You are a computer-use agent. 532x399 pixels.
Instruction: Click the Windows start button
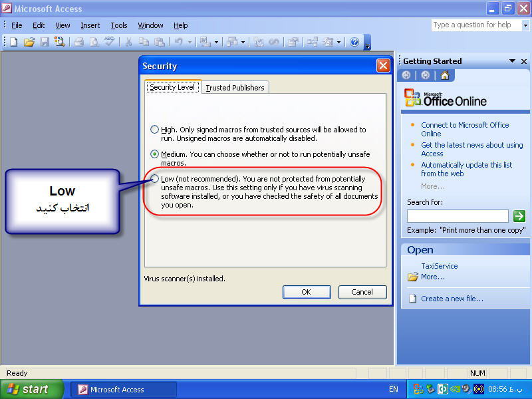[32, 389]
